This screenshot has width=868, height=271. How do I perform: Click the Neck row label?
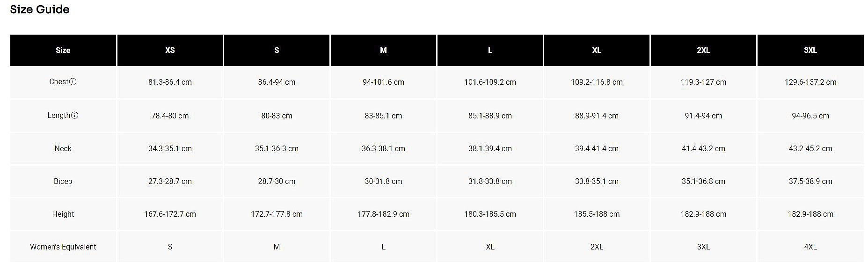tap(63, 148)
